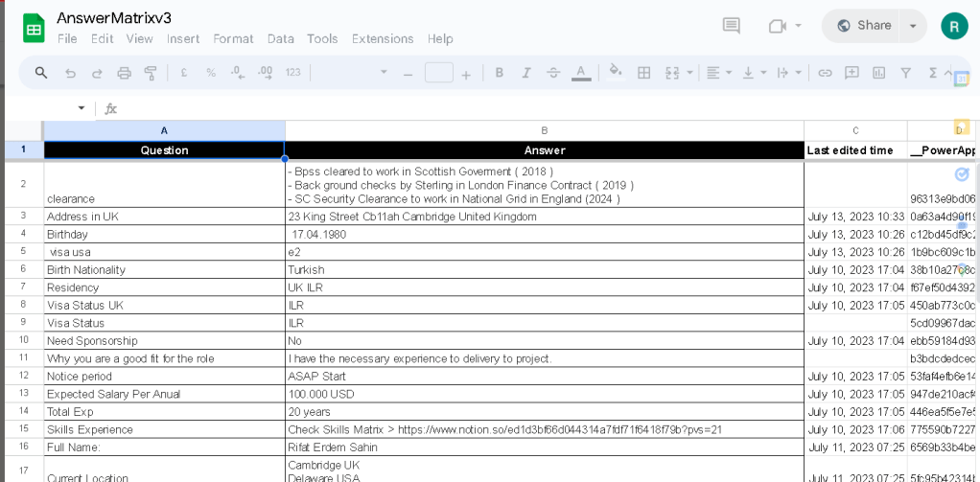Viewport: 980px width, 482px height.
Task: Open the text color picker
Action: click(x=581, y=73)
